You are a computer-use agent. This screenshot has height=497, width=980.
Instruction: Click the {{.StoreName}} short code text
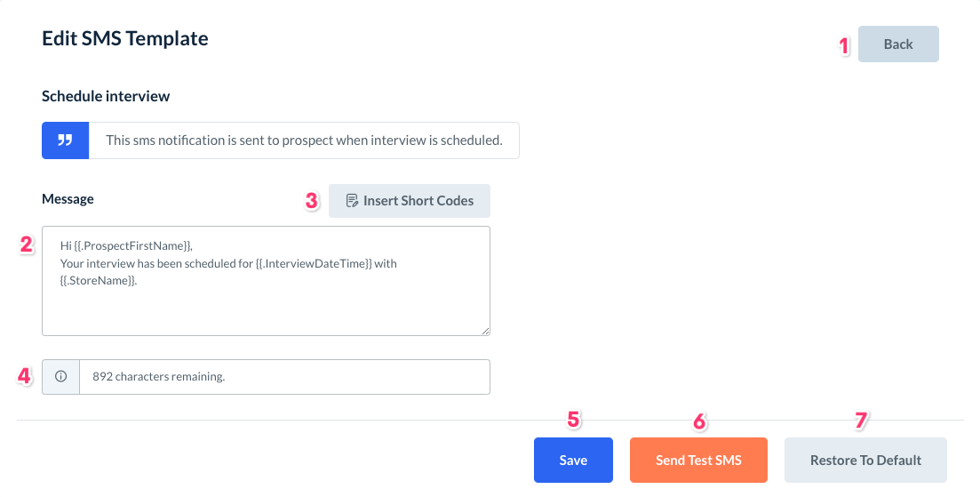point(98,280)
